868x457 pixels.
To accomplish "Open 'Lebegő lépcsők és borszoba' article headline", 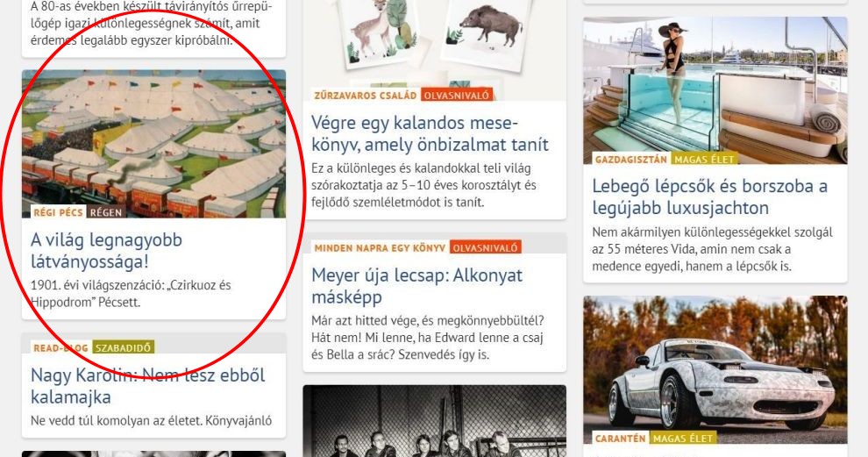I will click(x=709, y=196).
